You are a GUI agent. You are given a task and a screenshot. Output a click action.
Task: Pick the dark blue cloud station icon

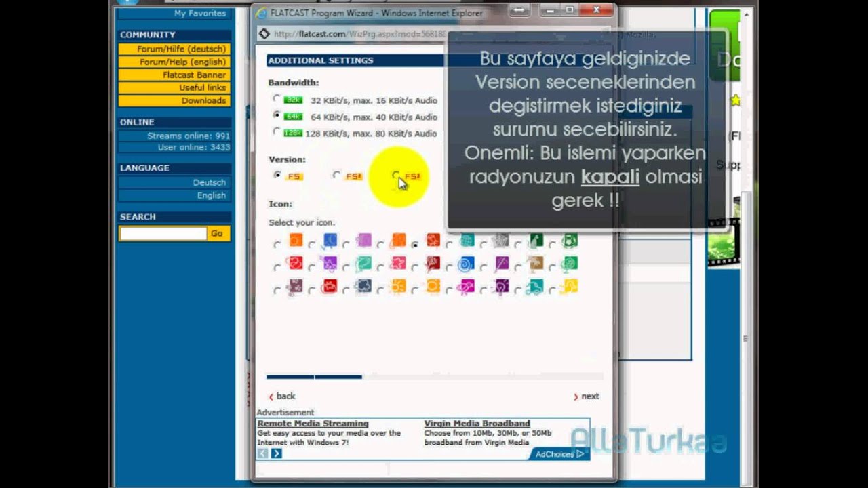click(x=364, y=287)
